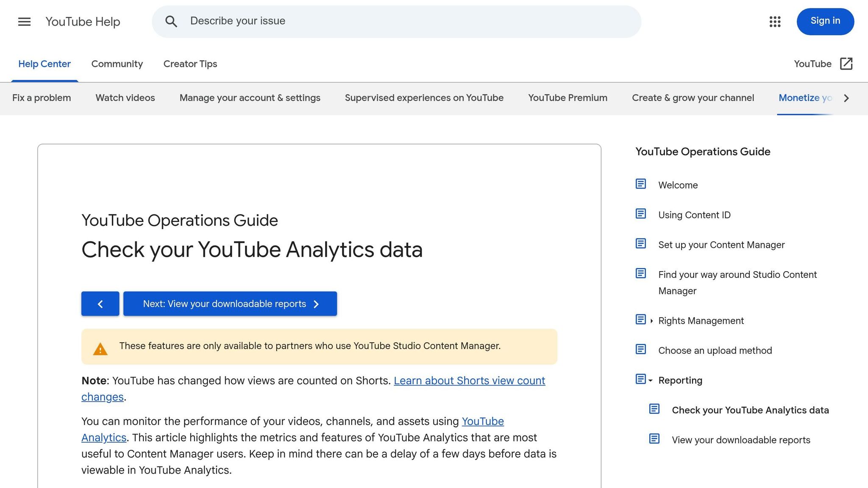This screenshot has width=868, height=488.
Task: Click the icon beside Choose an upload method
Action: point(641,349)
